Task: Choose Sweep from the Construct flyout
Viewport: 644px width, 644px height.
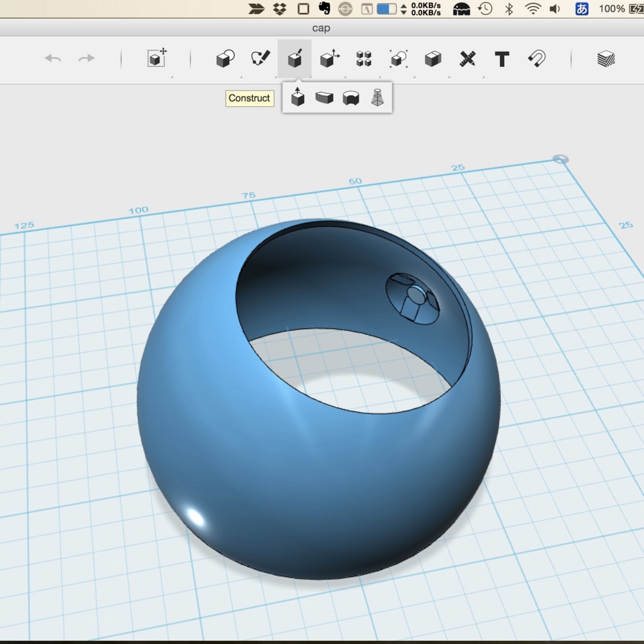Action: click(325, 97)
